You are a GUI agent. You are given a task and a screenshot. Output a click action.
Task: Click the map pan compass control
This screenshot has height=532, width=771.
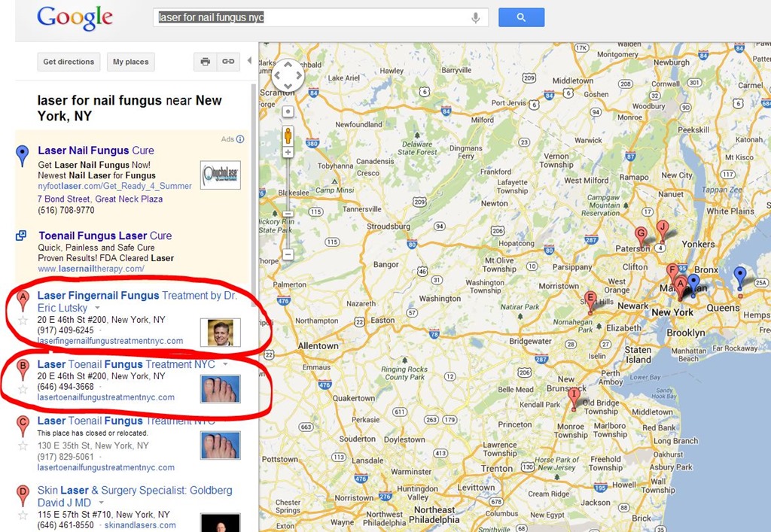[x=288, y=75]
